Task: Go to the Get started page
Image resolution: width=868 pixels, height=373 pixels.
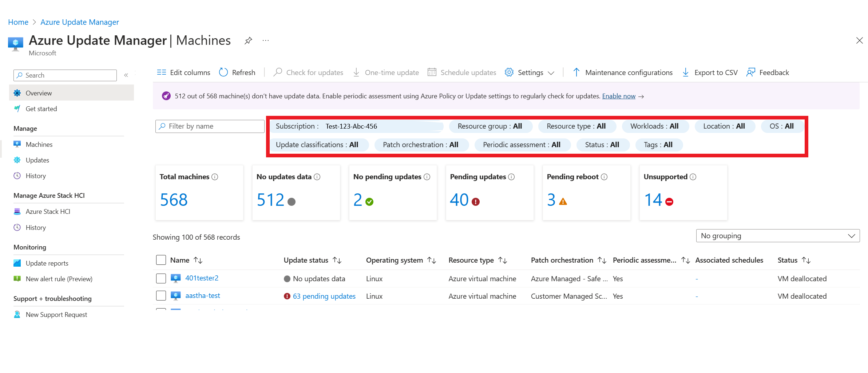Action: [41, 109]
